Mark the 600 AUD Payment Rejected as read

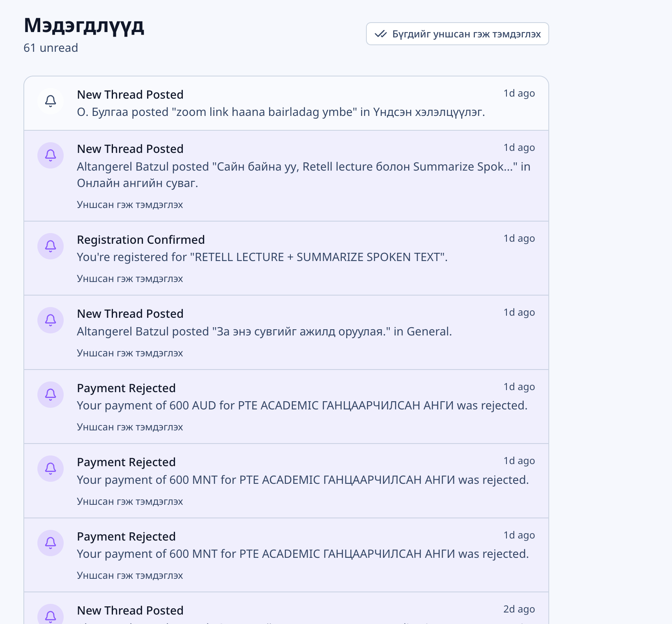tap(130, 427)
